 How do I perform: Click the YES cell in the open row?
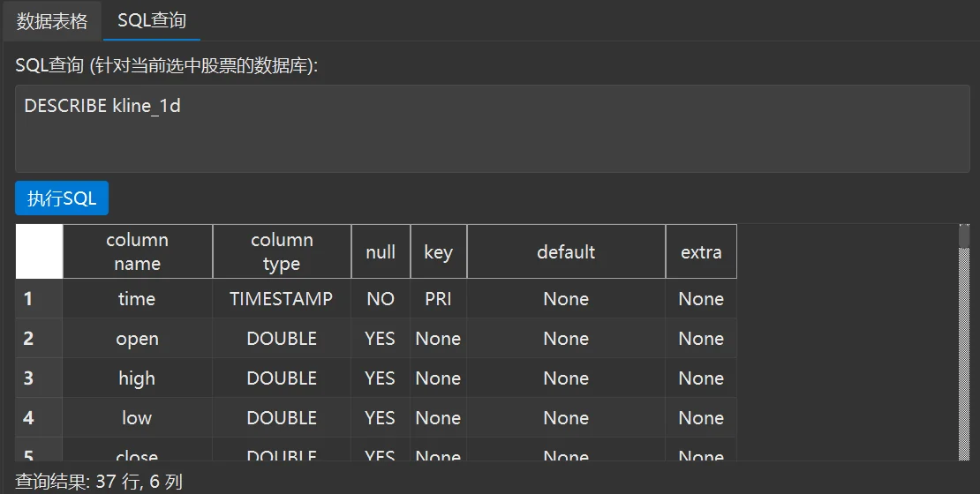click(x=381, y=339)
